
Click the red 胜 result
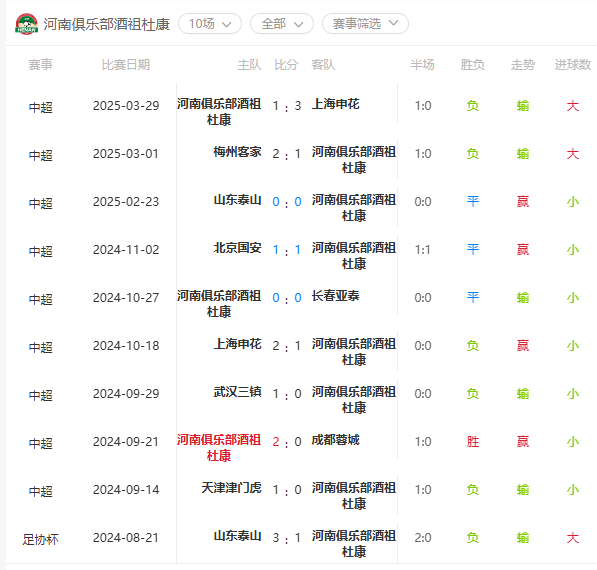472,442
